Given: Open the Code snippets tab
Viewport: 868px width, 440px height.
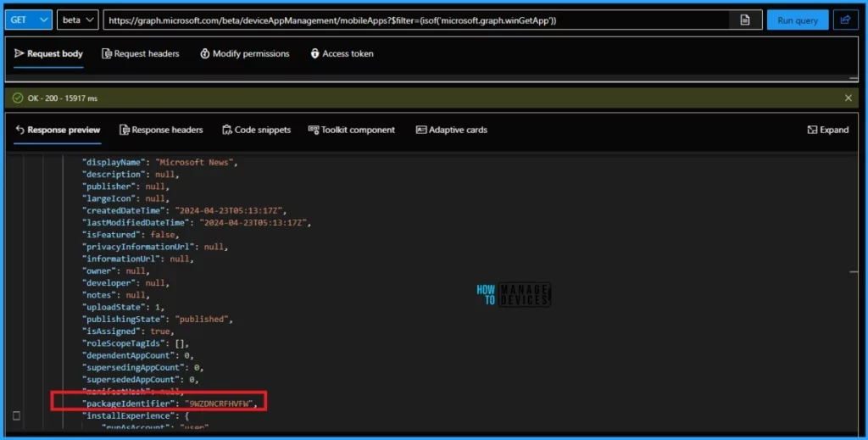Looking at the screenshot, I should coord(256,130).
